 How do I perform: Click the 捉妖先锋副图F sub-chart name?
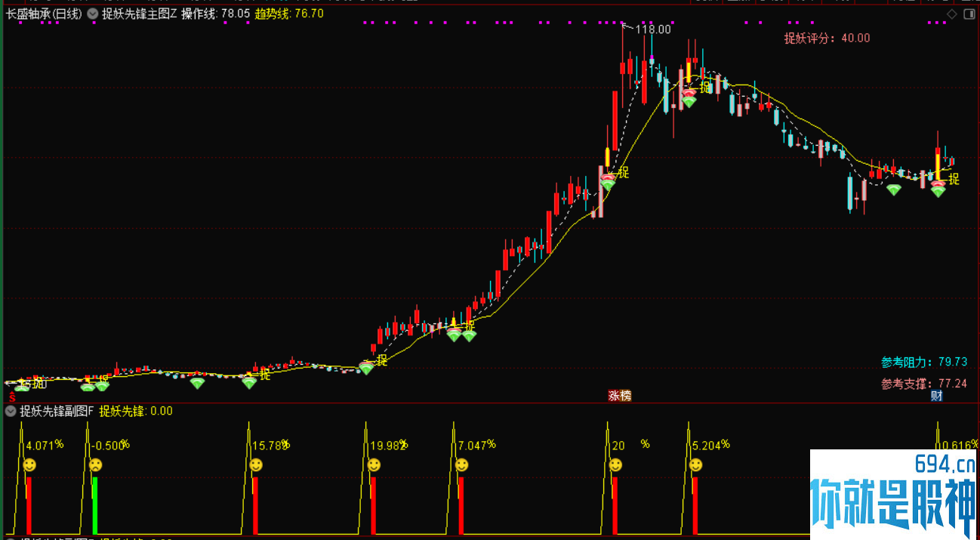[57, 412]
